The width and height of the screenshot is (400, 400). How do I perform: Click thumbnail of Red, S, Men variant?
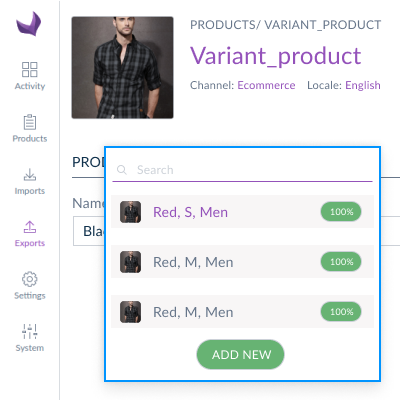click(x=130, y=212)
